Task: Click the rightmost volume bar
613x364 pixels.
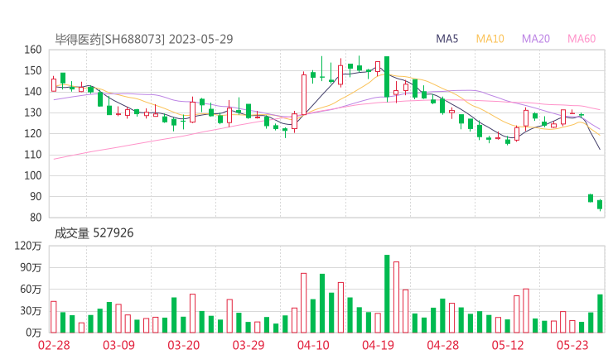Action: click(x=600, y=314)
